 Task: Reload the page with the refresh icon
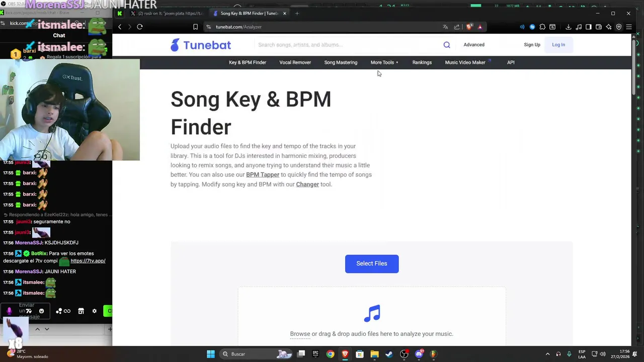click(x=140, y=27)
